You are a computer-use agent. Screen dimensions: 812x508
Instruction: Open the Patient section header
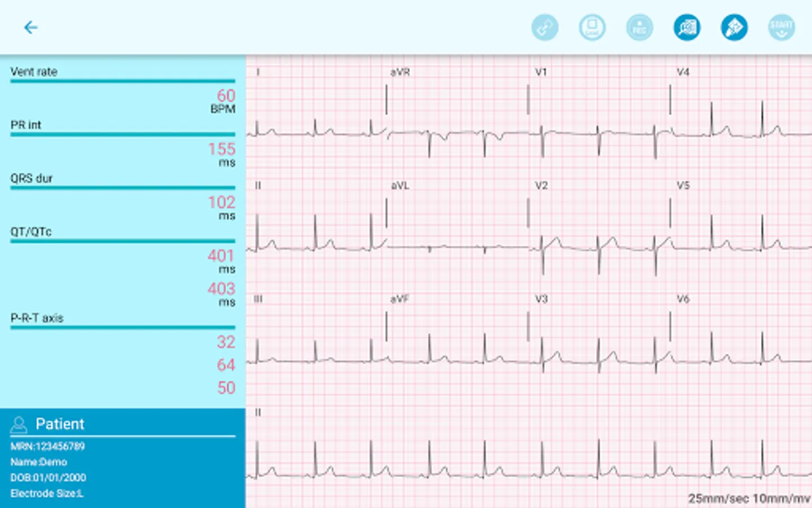coord(60,424)
